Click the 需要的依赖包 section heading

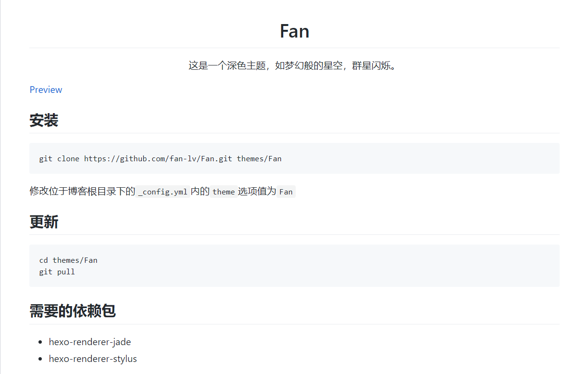[72, 311]
